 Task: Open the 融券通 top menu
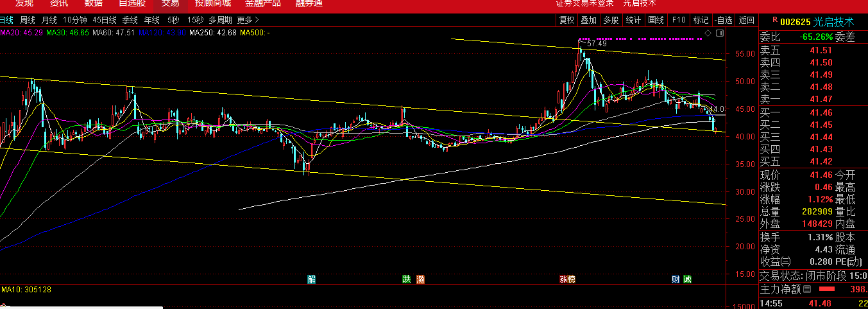309,3
